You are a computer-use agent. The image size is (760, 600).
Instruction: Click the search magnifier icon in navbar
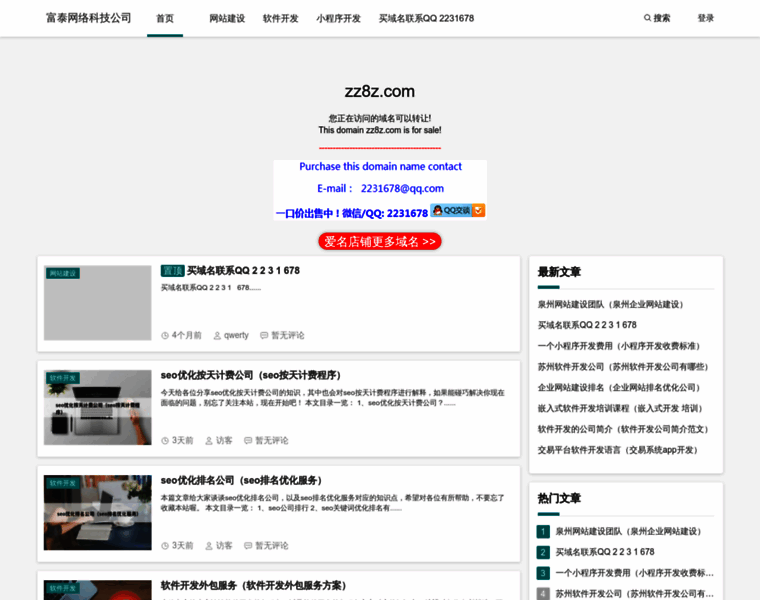[647, 18]
